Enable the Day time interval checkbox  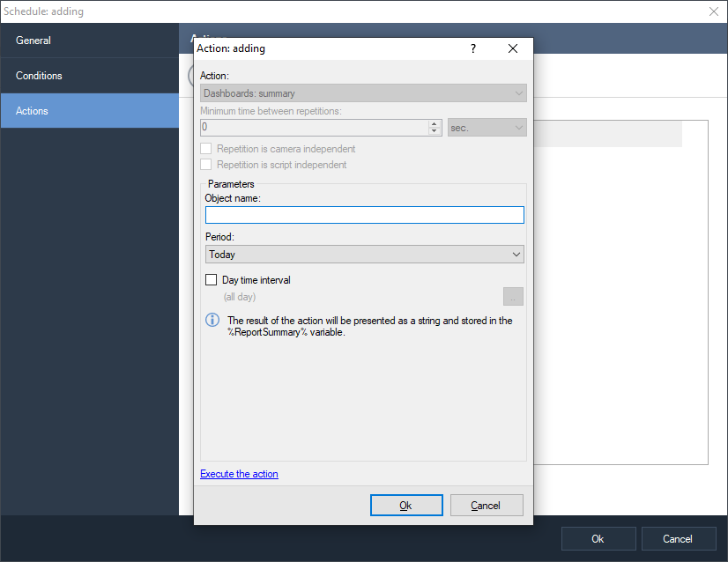[x=211, y=280]
